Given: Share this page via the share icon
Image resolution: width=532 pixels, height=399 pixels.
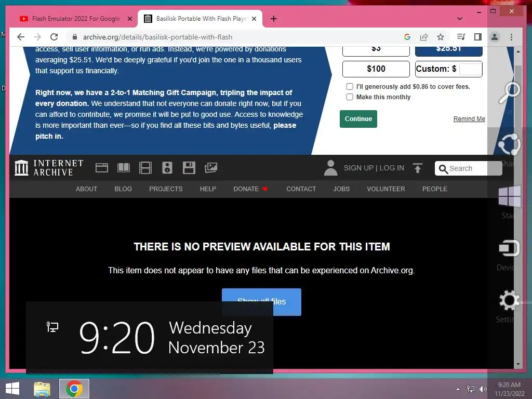Looking at the screenshot, I should 424,37.
